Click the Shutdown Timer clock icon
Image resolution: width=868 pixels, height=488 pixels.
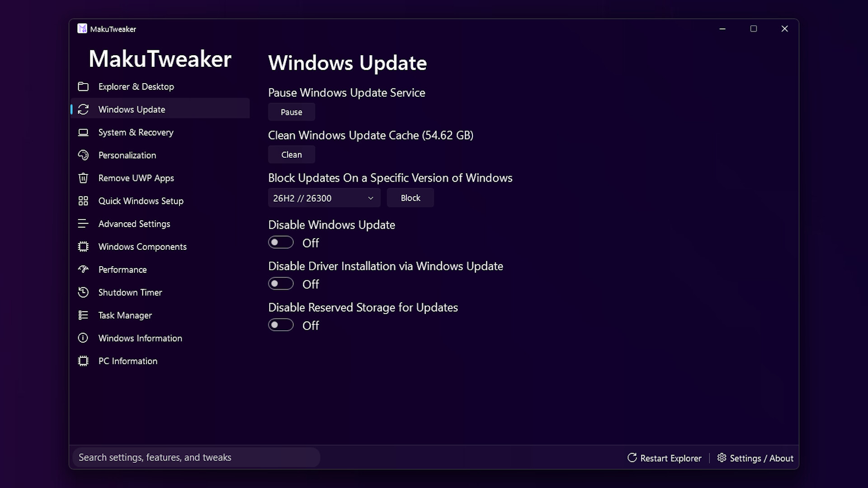[83, 292]
